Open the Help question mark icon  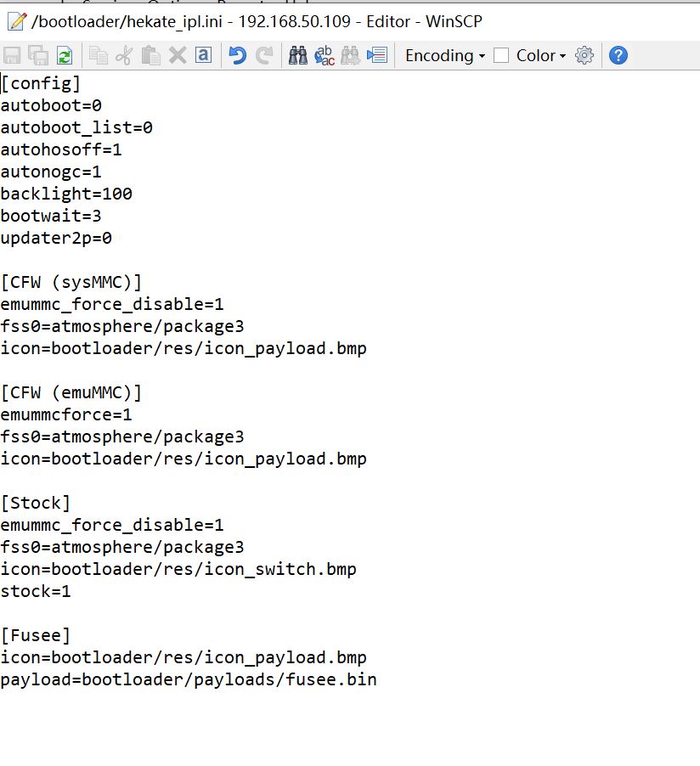[618, 56]
